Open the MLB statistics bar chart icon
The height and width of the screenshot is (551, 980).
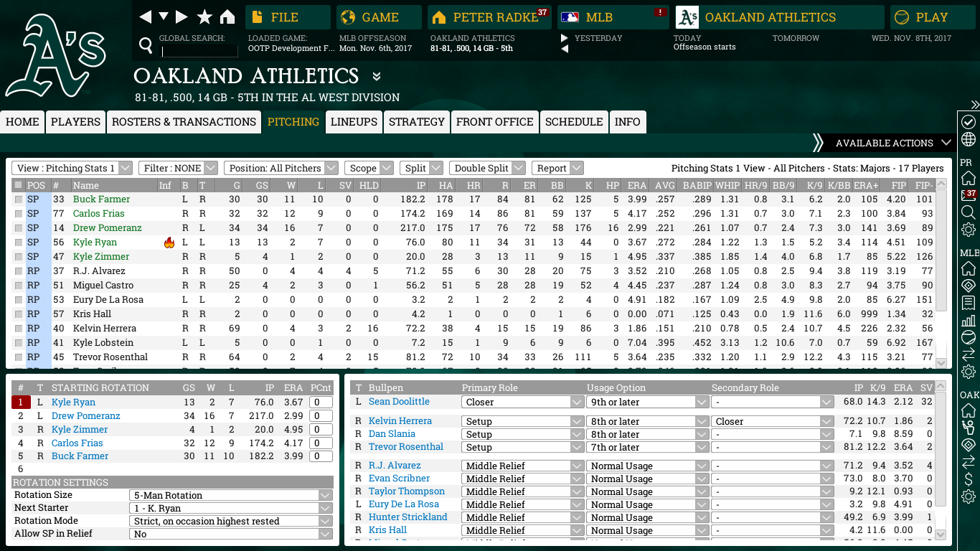tap(969, 321)
